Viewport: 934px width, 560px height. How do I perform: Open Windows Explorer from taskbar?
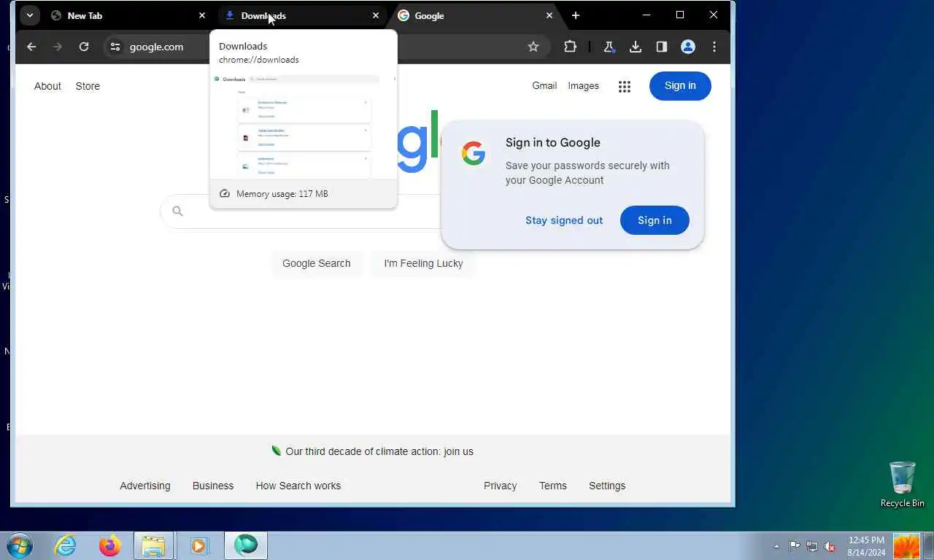tap(153, 545)
